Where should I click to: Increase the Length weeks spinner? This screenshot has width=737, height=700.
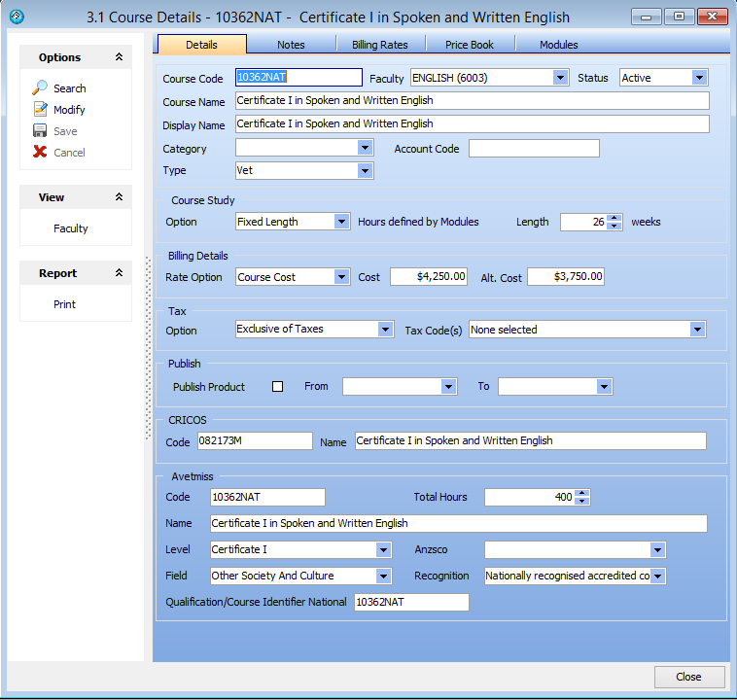pyautogui.click(x=614, y=218)
